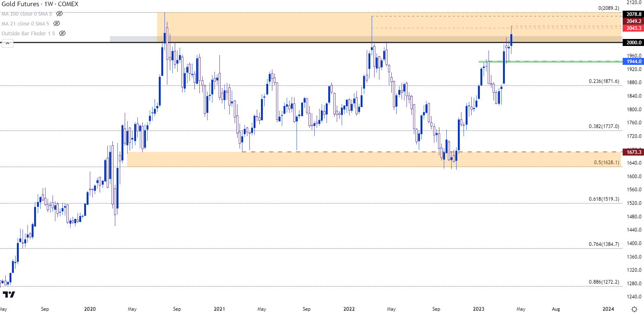
Task: Click the 2023 label on time axis
Action: point(479,309)
